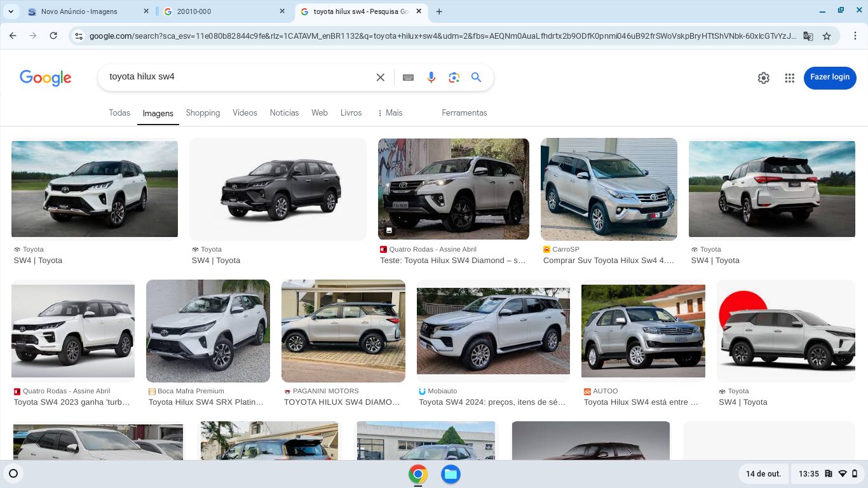Screen dimensions: 868x488
Task: Reload the page with the refresh icon
Action: pyautogui.click(x=53, y=36)
